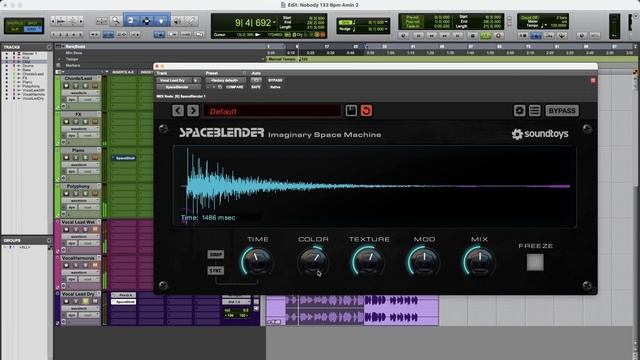Click the Pre-roll button
640x360 pixels.
[x=412, y=18]
